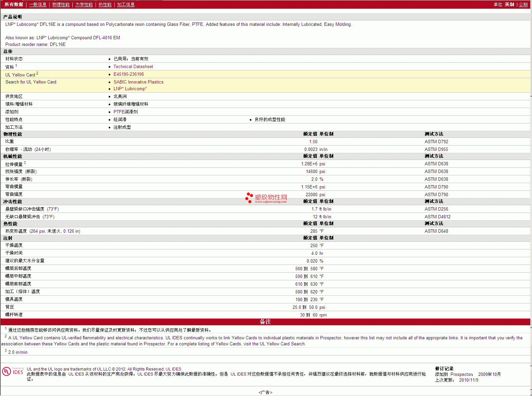Click the ASTM D792 test method cell
The width and height of the screenshot is (532, 396).
436,142
